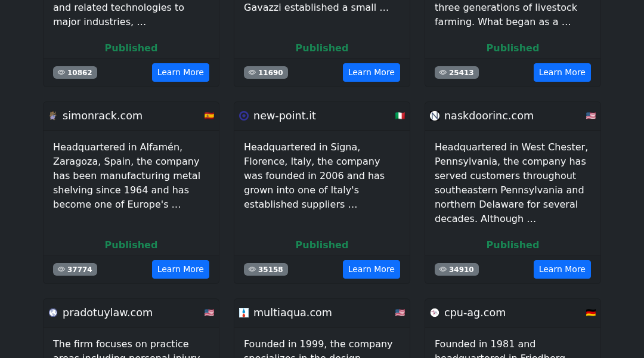This screenshot has width=644, height=358.
Task: Click the multiaqua.com droplet favicon
Action: [244, 313]
